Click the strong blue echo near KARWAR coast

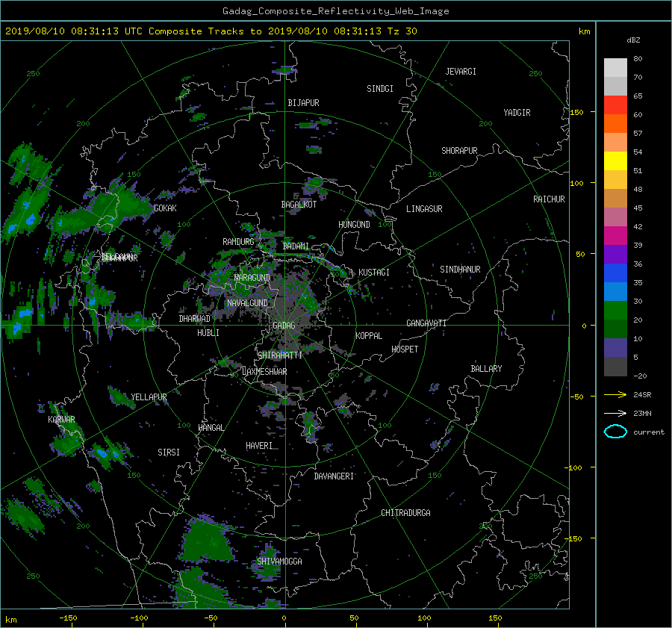[x=102, y=453]
